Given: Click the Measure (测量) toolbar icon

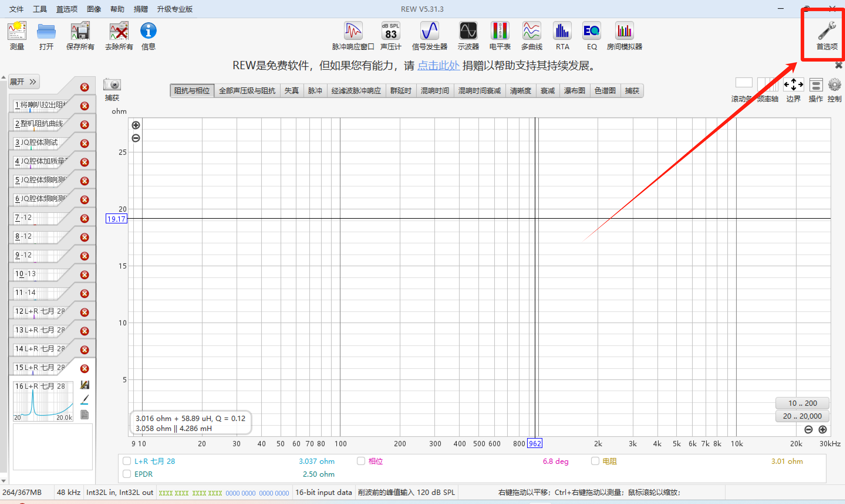Looking at the screenshot, I should [x=17, y=36].
